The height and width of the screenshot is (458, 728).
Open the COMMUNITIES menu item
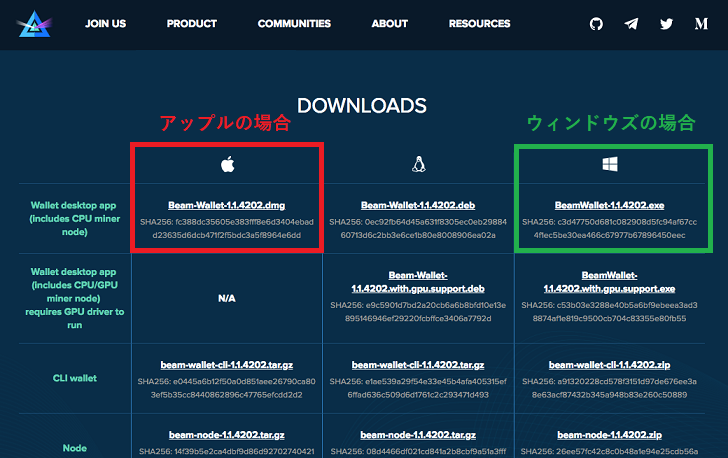(294, 24)
